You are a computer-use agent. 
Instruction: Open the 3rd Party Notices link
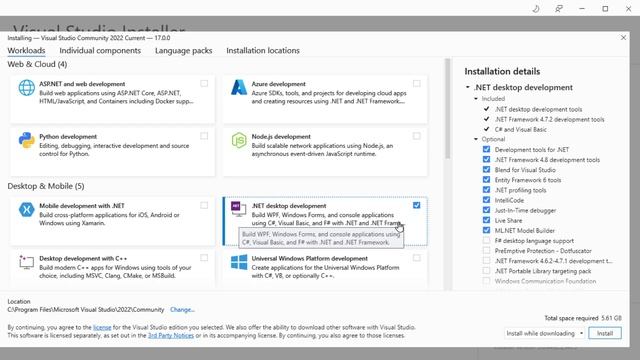click(x=171, y=336)
